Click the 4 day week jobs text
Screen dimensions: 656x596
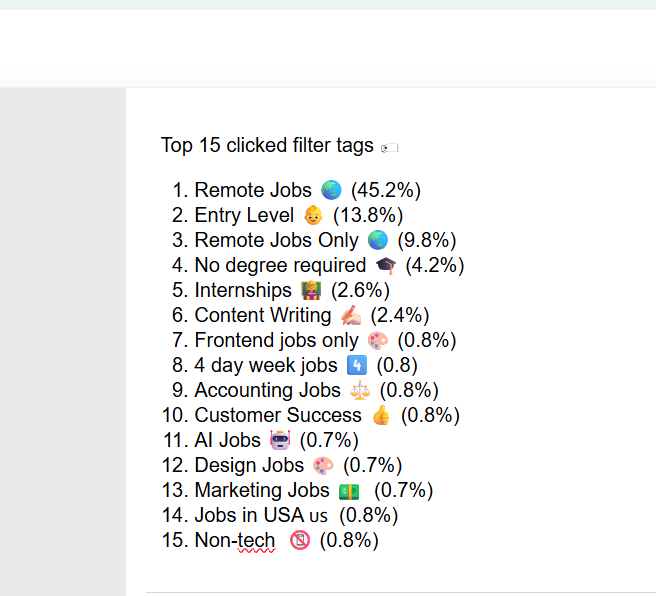tap(265, 366)
